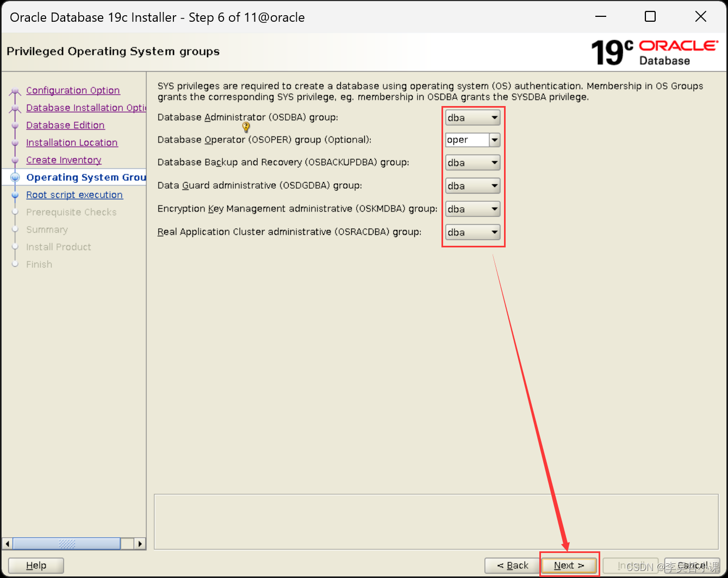Go to Create Inventory step
Image resolution: width=728 pixels, height=578 pixels.
click(x=64, y=160)
